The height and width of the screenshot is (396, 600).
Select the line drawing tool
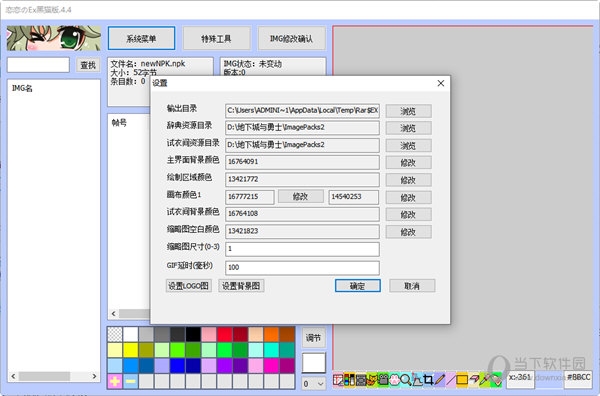[451, 380]
